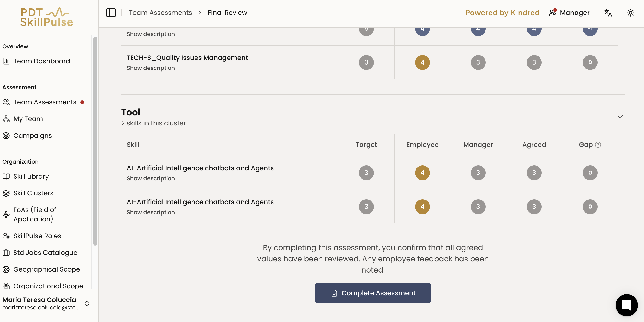Click the Quality Issues Management Gap score 0
Screen dimensions: 644x322
click(x=590, y=62)
